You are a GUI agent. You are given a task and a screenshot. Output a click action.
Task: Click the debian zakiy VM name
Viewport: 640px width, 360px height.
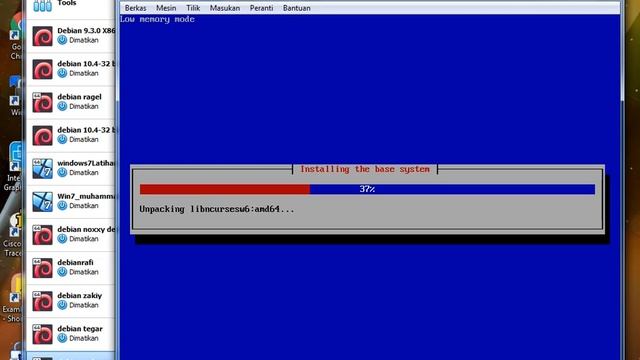pos(80,296)
